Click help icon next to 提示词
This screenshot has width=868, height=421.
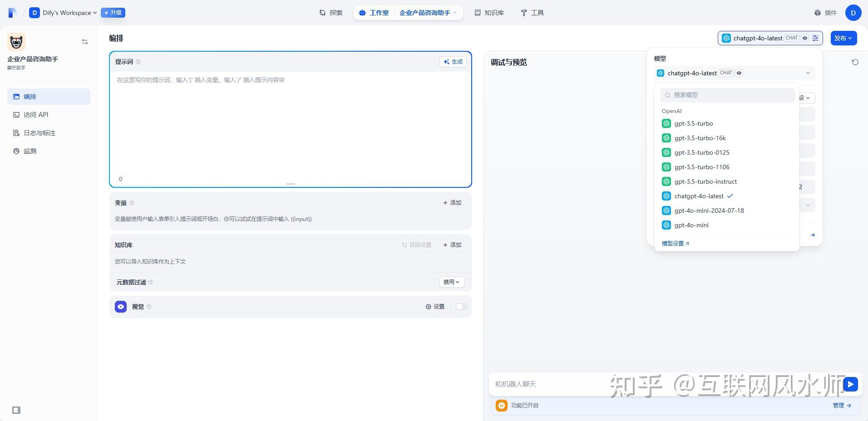(138, 62)
